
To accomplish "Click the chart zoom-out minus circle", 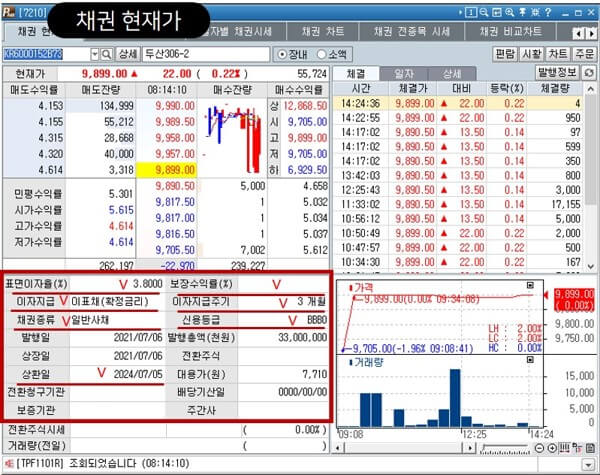I will click(x=539, y=448).
